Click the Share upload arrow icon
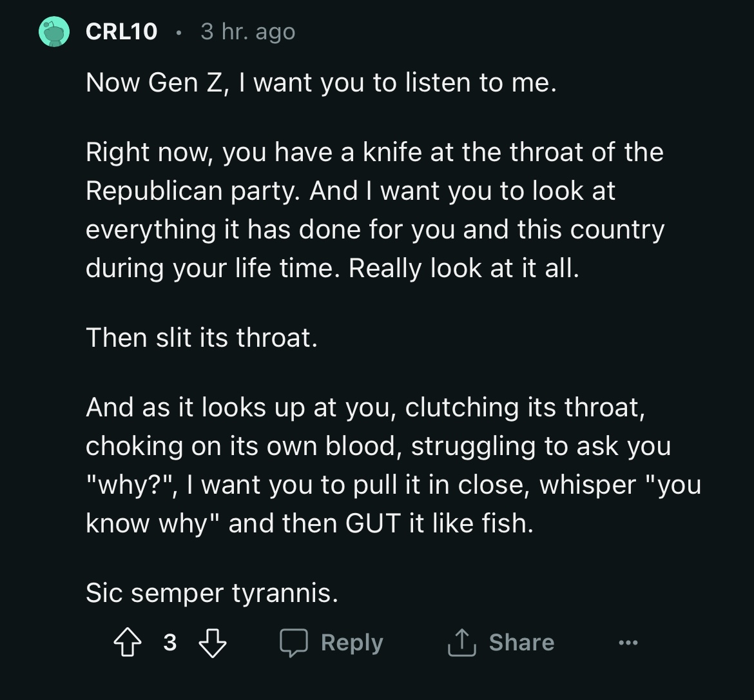 pyautogui.click(x=461, y=643)
